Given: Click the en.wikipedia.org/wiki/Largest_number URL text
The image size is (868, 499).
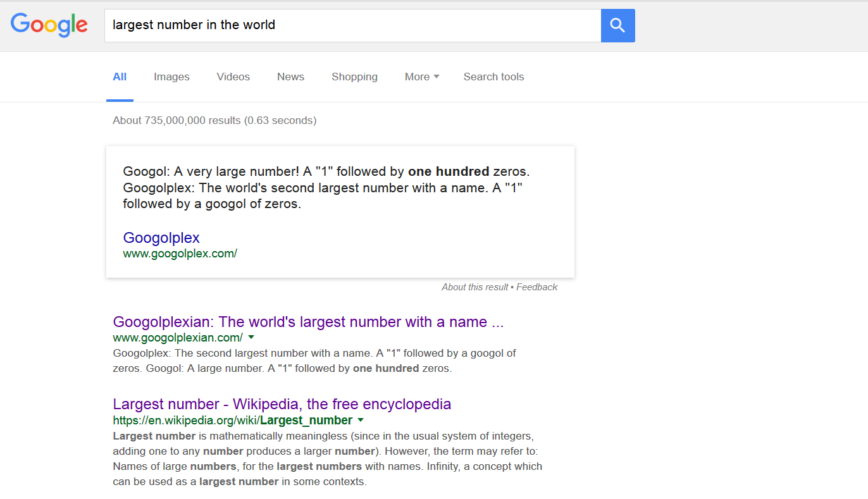Looking at the screenshot, I should pyautogui.click(x=233, y=421).
